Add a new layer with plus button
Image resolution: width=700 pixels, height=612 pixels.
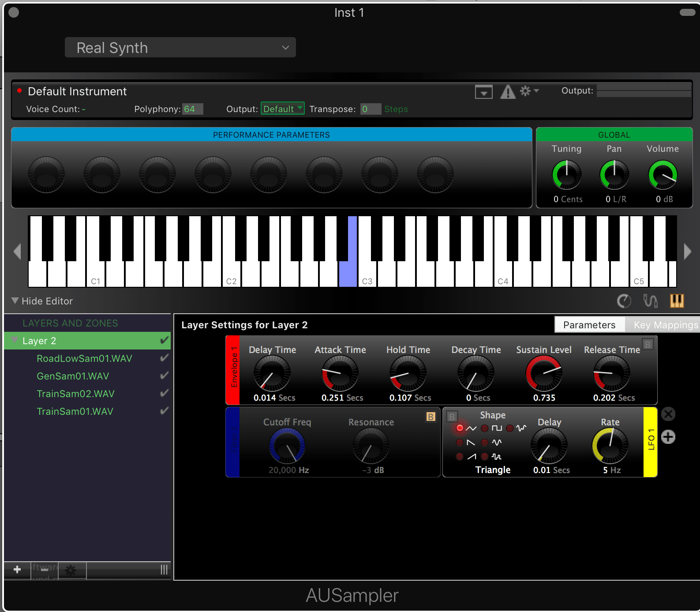(x=17, y=570)
